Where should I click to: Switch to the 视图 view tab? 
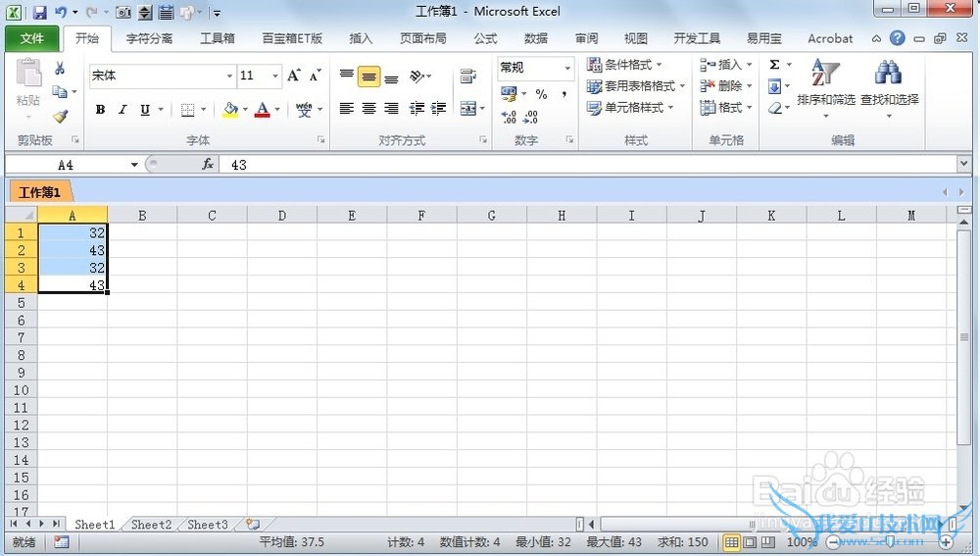(x=636, y=39)
